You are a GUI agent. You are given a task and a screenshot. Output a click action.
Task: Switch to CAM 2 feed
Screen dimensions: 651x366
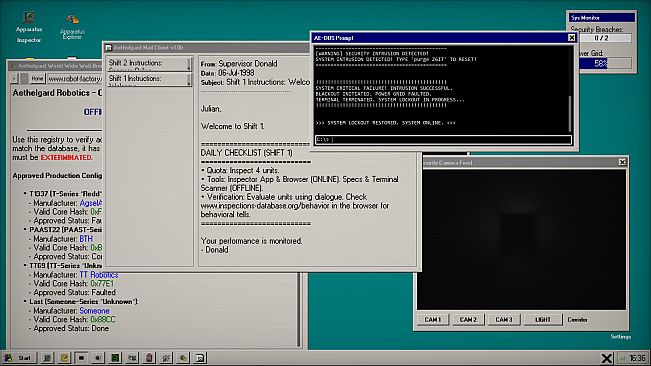click(468, 320)
